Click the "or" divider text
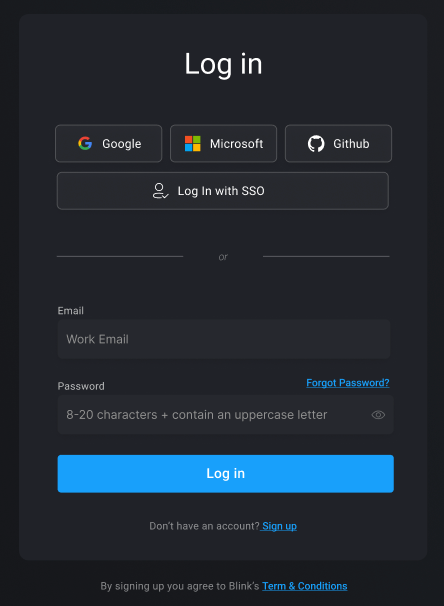This screenshot has height=606, width=444. click(223, 257)
